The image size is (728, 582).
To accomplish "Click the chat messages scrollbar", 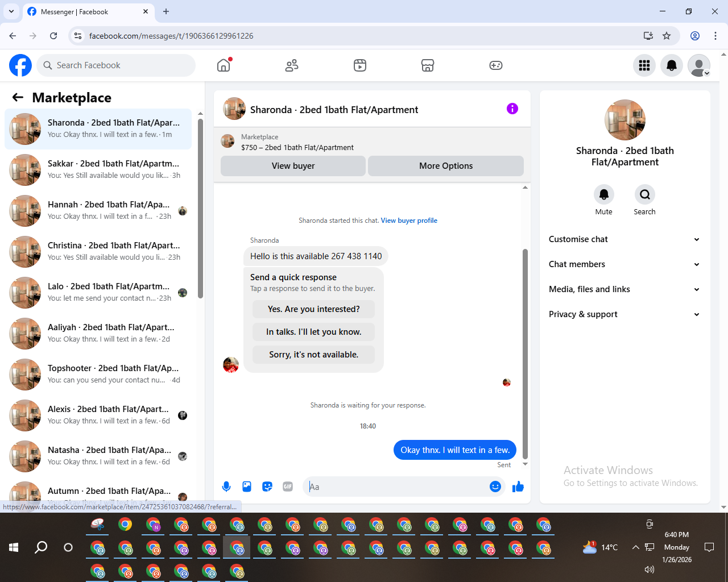I will tap(525, 354).
